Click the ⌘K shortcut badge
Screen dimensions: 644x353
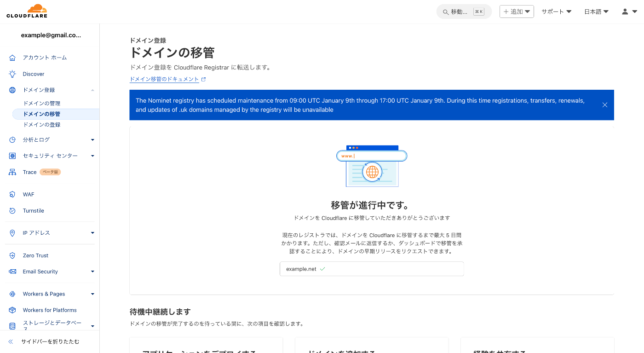tap(479, 12)
